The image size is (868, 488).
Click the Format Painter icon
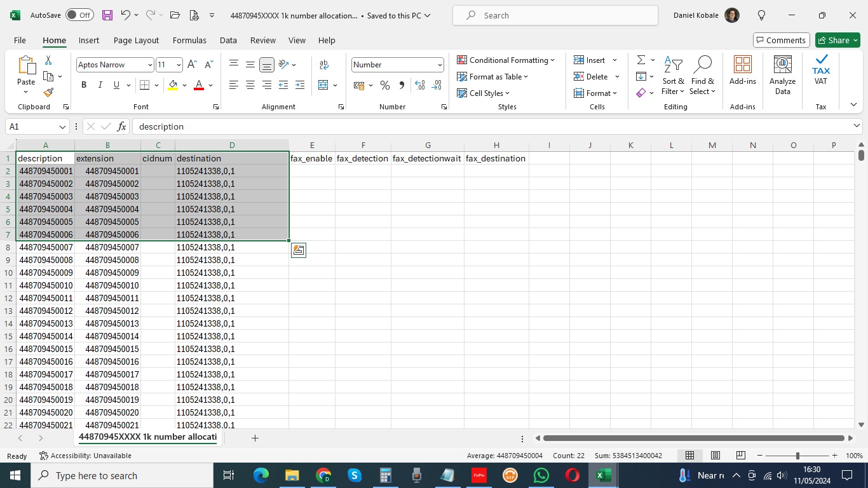[x=48, y=92]
